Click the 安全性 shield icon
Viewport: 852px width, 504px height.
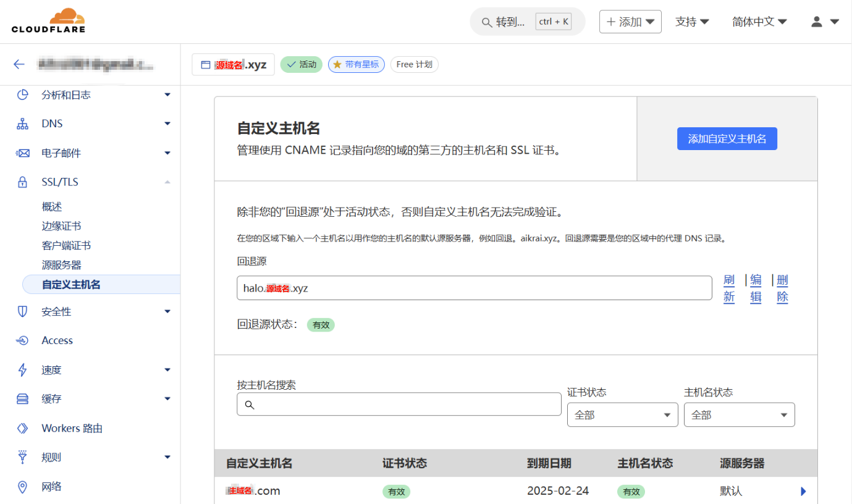coord(23,311)
